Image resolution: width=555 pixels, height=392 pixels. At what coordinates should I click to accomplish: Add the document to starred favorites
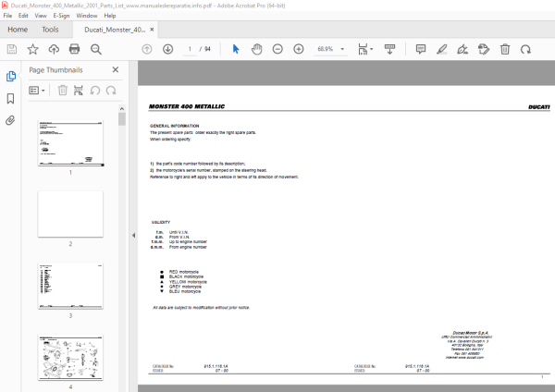[x=33, y=49]
